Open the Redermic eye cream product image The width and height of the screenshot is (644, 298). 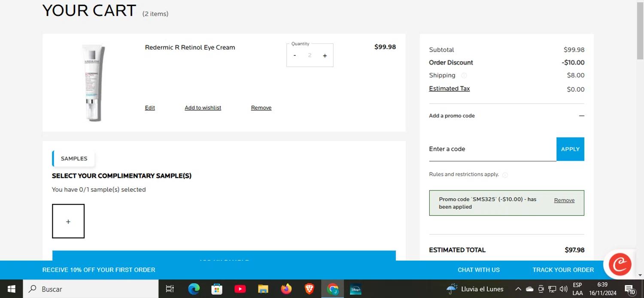click(94, 83)
